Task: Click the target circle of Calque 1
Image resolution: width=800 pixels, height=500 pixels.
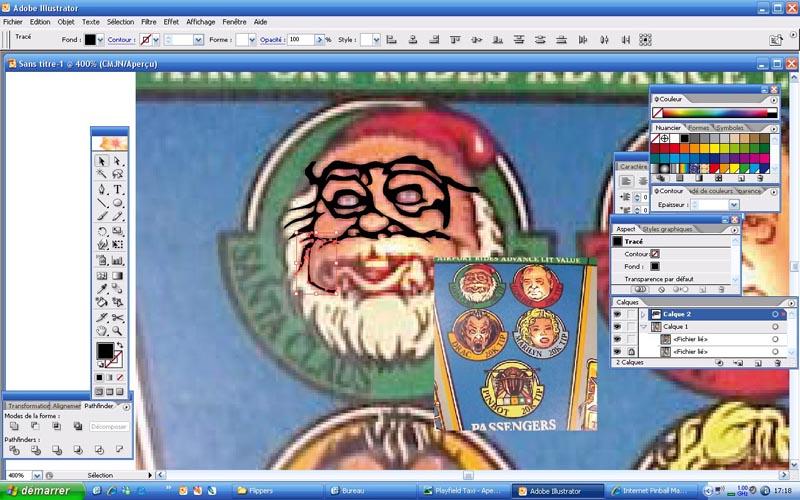Action: (x=775, y=327)
